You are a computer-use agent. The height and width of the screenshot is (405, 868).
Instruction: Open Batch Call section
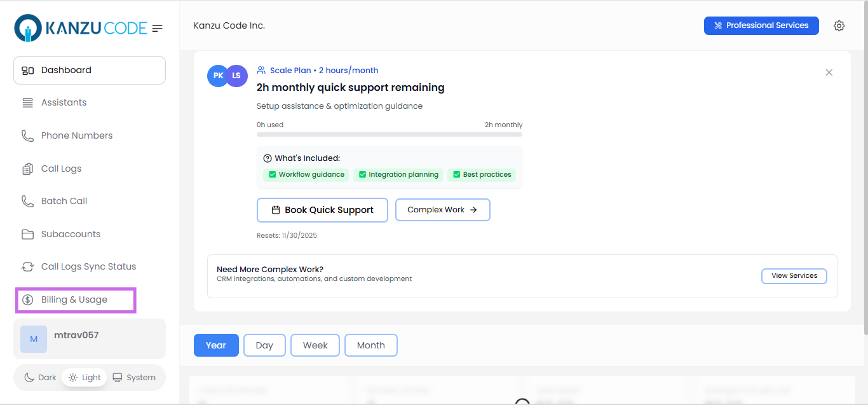pyautogui.click(x=90, y=202)
